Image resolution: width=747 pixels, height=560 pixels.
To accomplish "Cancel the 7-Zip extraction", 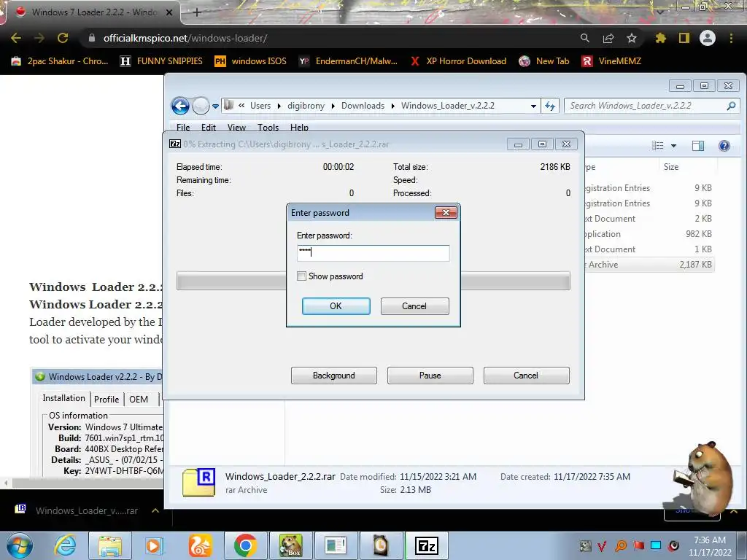I will pos(526,376).
